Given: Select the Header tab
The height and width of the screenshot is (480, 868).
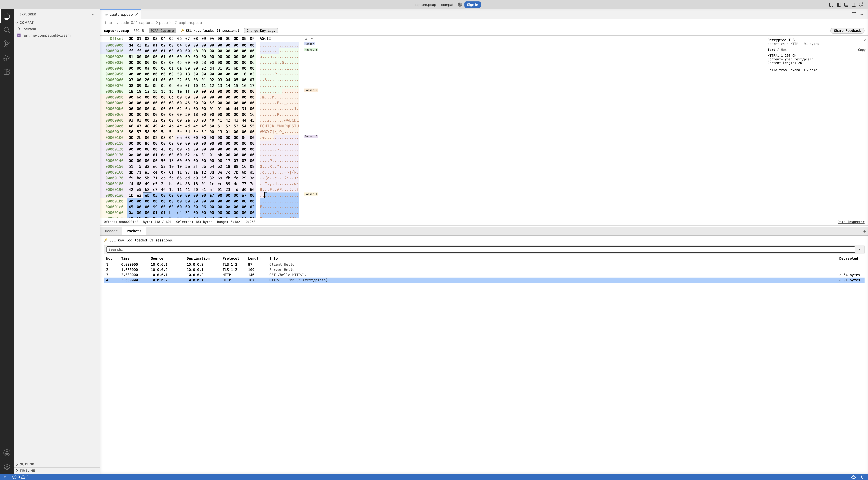Looking at the screenshot, I should click(111, 231).
